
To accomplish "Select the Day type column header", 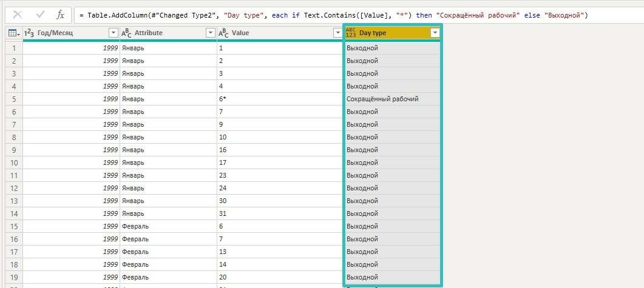I will 392,33.
